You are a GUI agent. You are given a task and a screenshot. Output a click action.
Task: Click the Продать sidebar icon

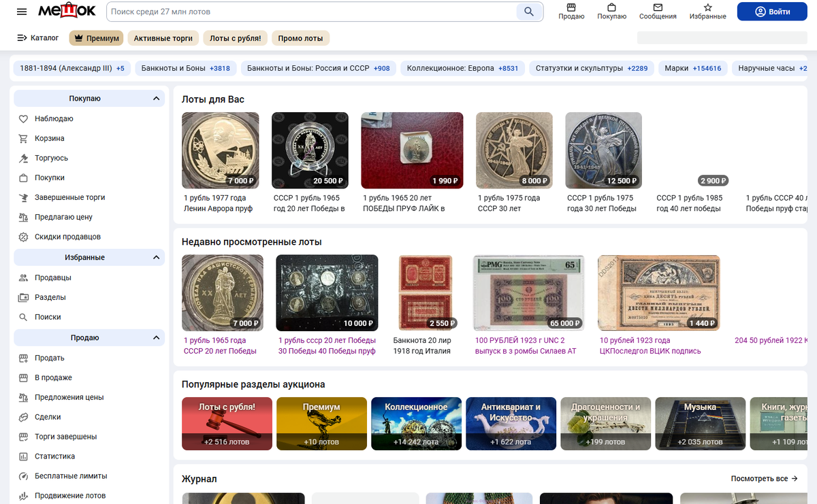[23, 358]
